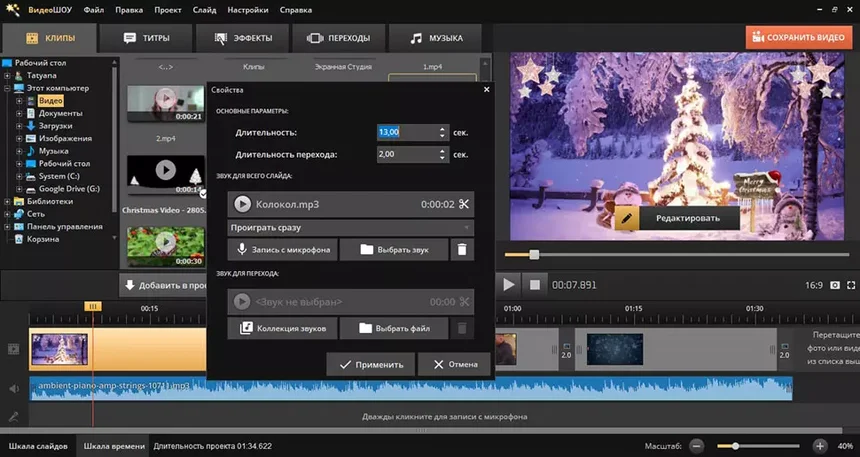This screenshot has height=457, width=860.
Task: Open the Проиграть сразу dropdown
Action: (x=350, y=227)
